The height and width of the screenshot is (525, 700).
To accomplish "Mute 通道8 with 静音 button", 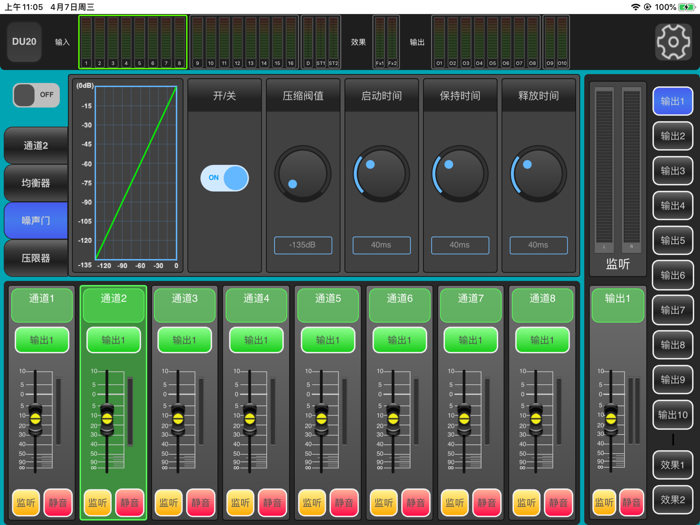I will point(558,503).
